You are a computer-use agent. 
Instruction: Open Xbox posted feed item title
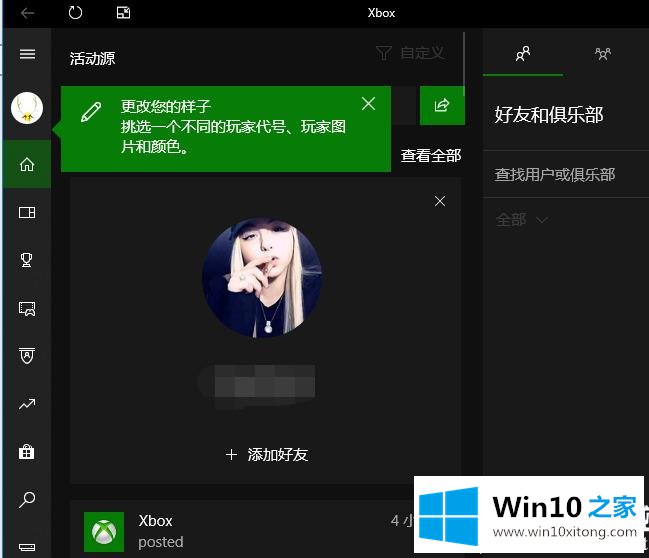click(x=155, y=521)
